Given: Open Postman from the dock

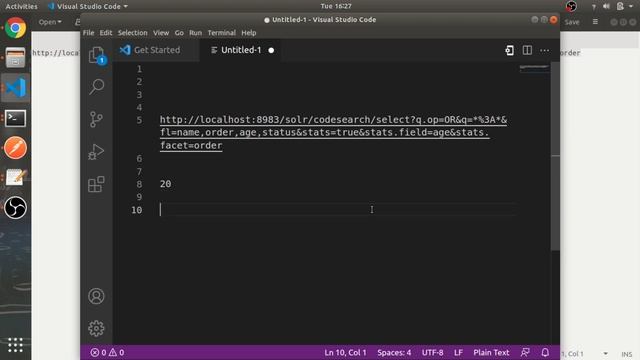Looking at the screenshot, I should [x=16, y=148].
